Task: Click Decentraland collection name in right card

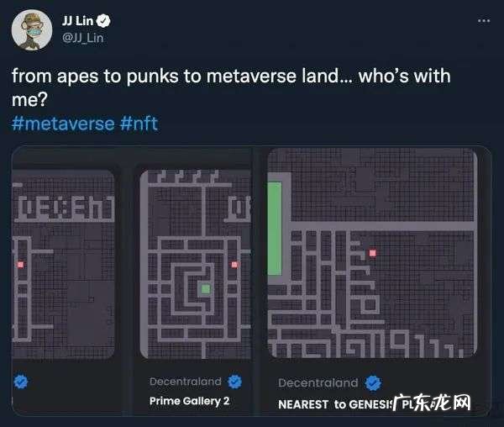Action: tap(318, 383)
